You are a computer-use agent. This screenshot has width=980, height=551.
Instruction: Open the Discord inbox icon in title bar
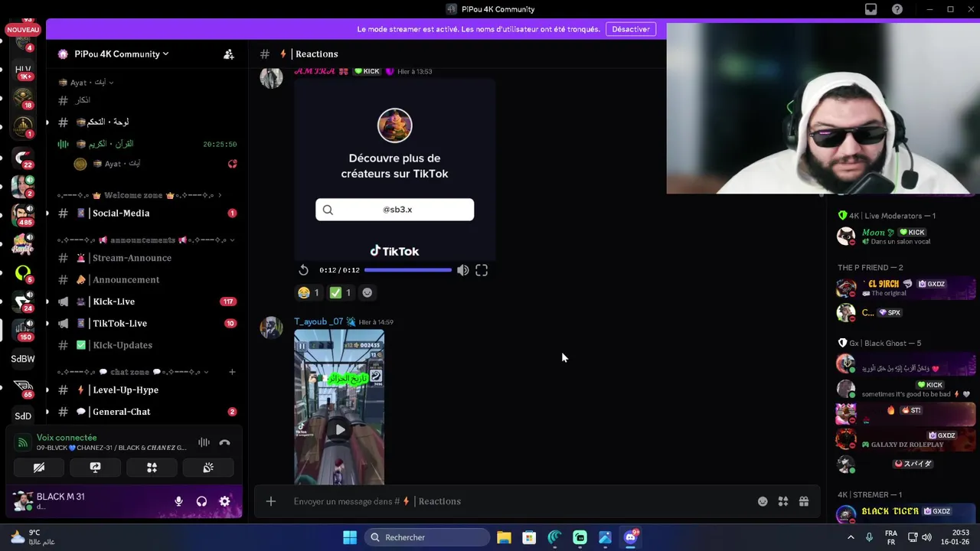click(871, 9)
